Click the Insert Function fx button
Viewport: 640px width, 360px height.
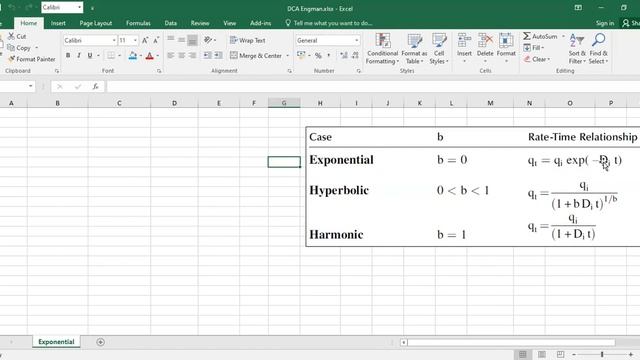[x=96, y=87]
